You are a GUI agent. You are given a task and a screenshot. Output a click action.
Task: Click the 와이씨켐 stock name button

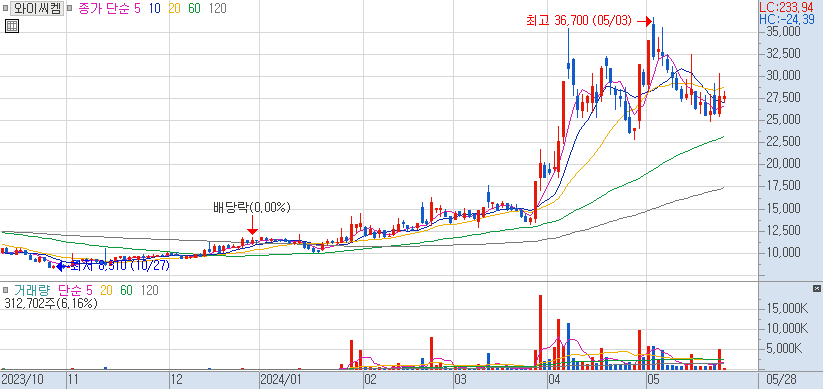pyautogui.click(x=36, y=8)
